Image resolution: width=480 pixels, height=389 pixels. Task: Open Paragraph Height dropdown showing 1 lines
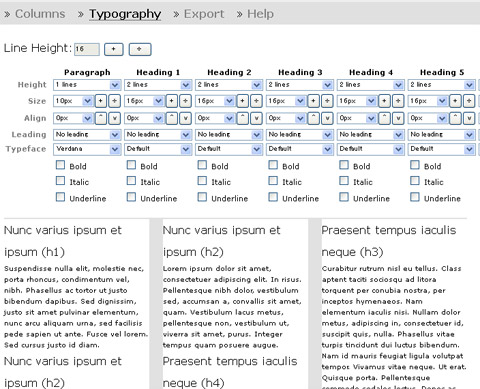point(87,85)
